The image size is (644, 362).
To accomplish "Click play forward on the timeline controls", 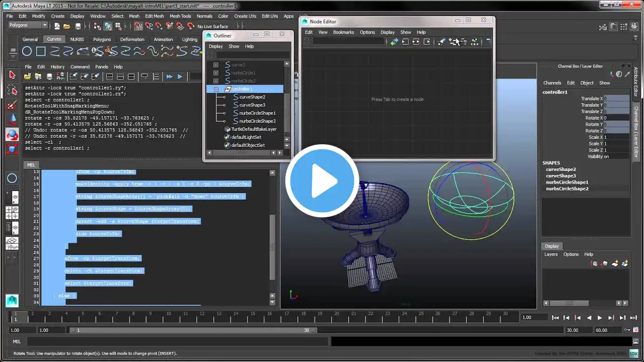I will (600, 318).
